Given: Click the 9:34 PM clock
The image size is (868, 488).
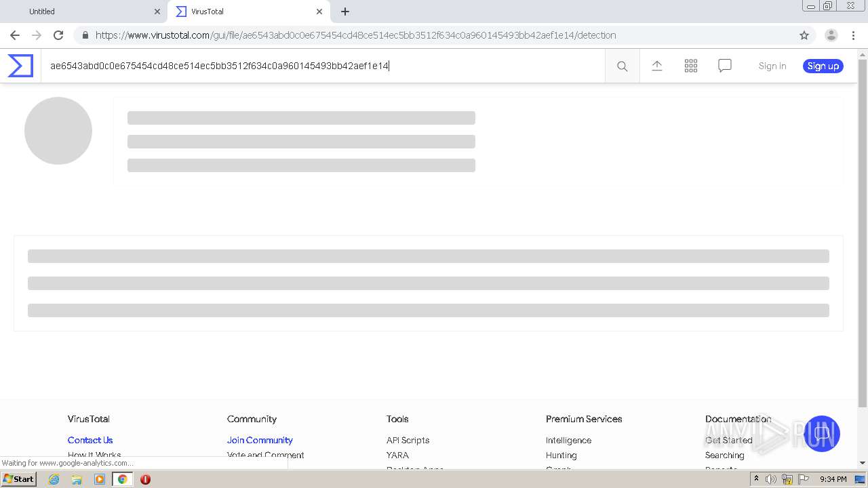Looking at the screenshot, I should coord(833,479).
